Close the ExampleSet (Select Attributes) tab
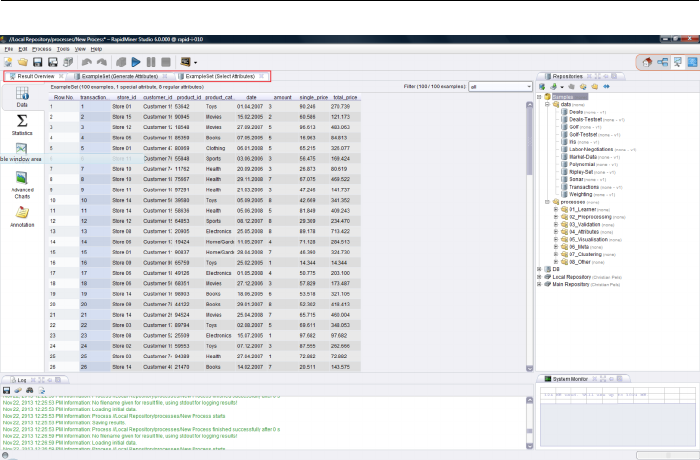This screenshot has width=700, height=460. click(x=262, y=76)
